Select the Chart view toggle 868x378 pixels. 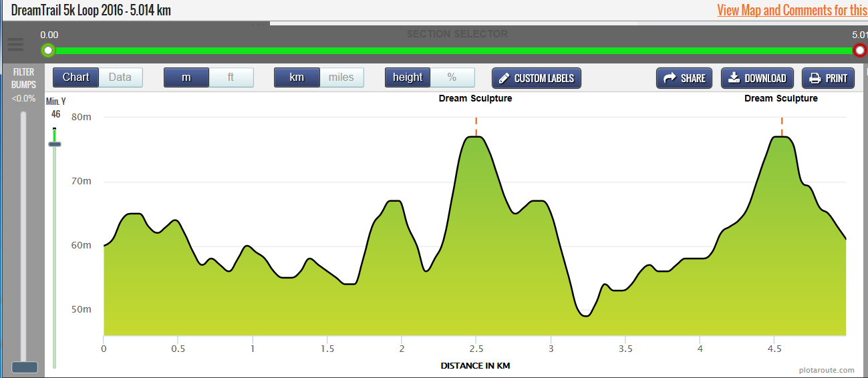click(x=76, y=77)
